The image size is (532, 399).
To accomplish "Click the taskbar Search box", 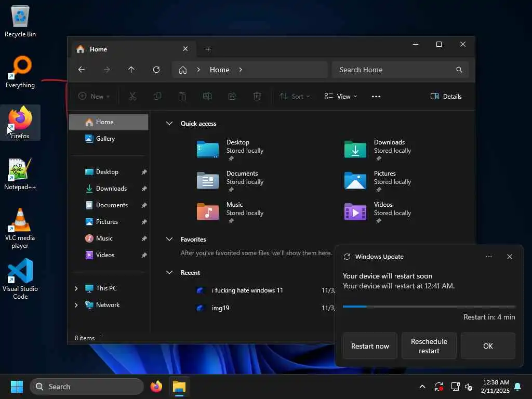I will [87, 387].
